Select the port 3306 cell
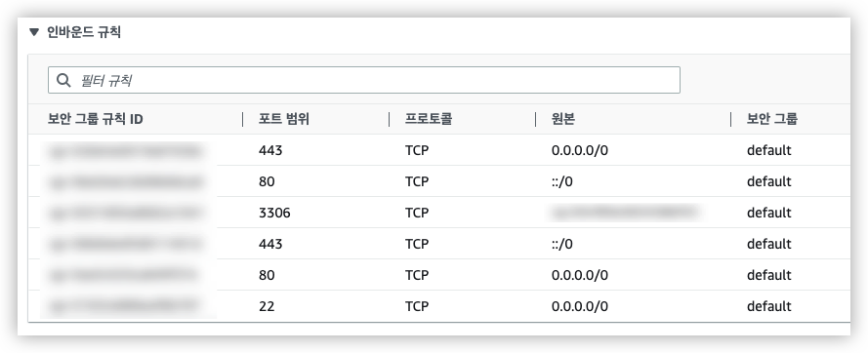Image resolution: width=868 pixels, height=353 pixels. (x=274, y=213)
